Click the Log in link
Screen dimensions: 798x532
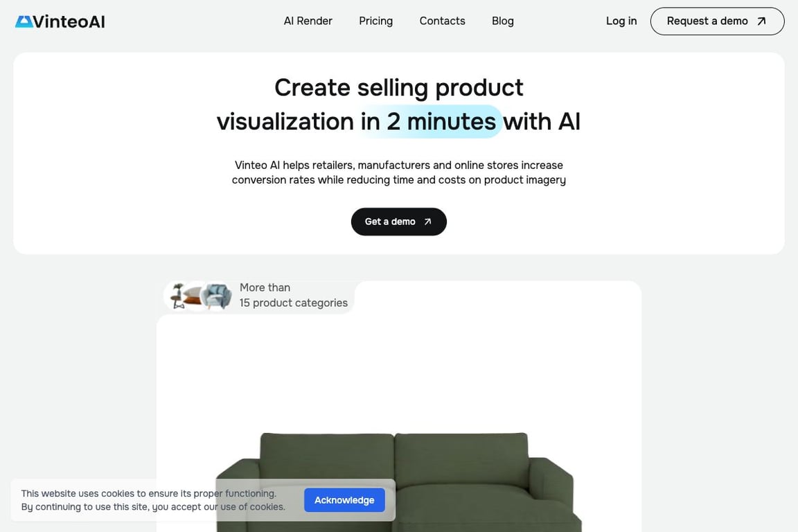621,21
